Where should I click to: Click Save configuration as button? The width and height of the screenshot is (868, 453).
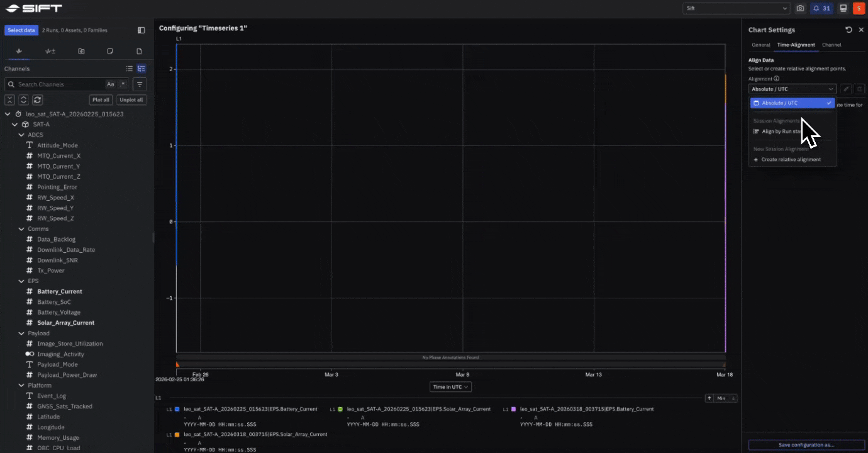(805, 444)
